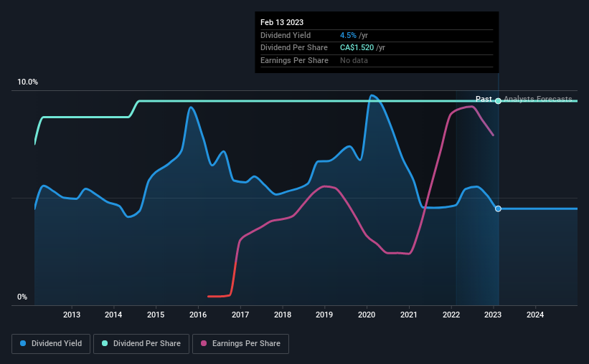Viewport: 589px width, 364px height.
Task: Click the 2013 x-axis label
Action: click(71, 315)
